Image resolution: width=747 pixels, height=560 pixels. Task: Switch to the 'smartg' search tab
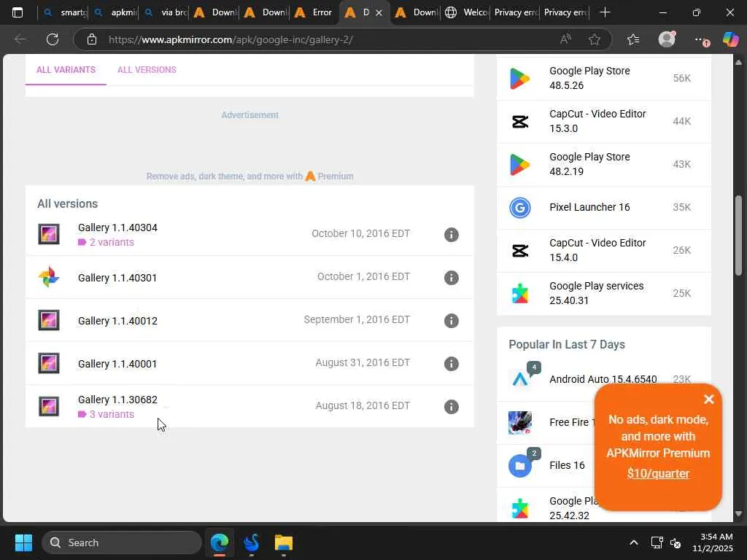click(x=64, y=12)
